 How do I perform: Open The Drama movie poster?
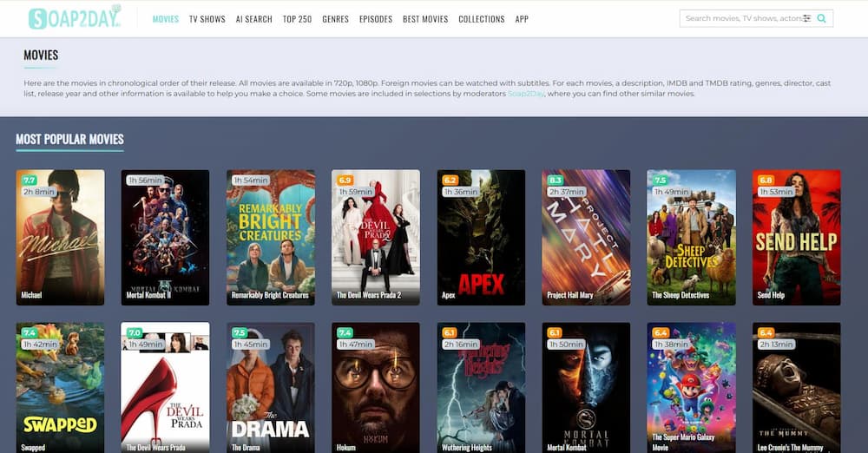271,388
